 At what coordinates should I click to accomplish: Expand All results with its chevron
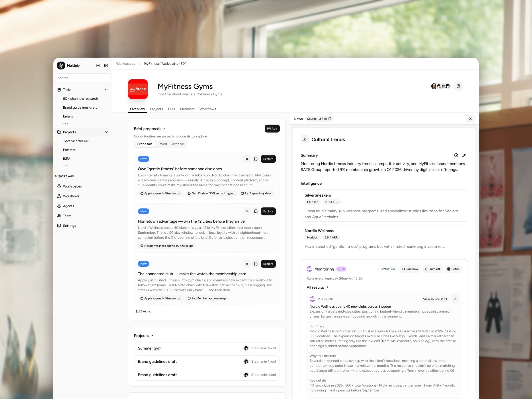click(327, 288)
